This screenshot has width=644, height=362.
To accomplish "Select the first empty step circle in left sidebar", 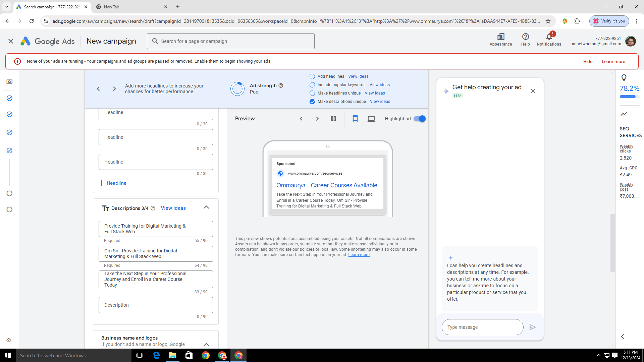I will tap(9, 193).
